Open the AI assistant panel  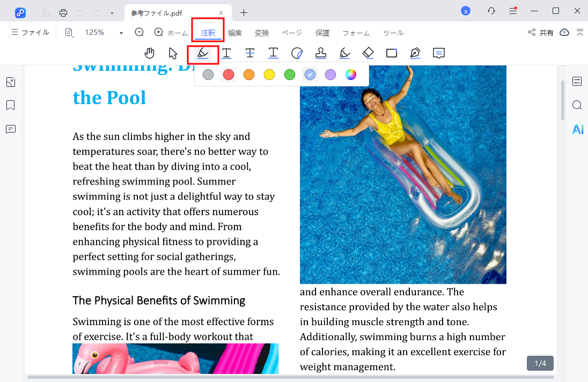577,129
